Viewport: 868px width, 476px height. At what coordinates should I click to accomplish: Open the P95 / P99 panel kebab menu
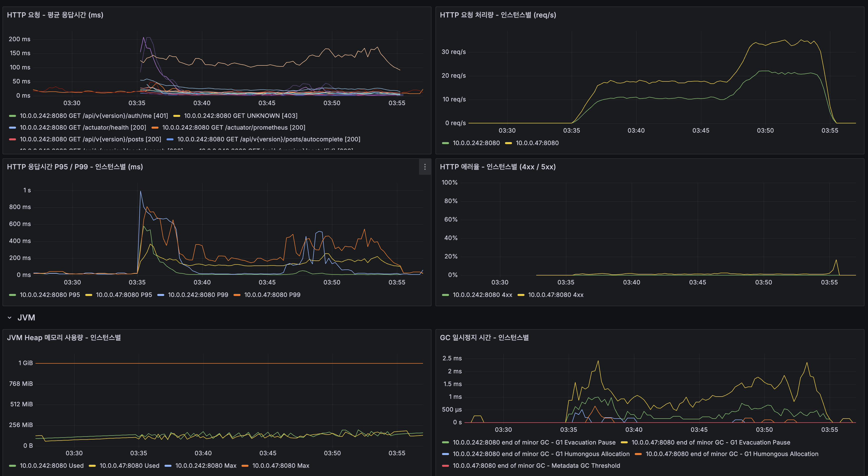pos(424,167)
